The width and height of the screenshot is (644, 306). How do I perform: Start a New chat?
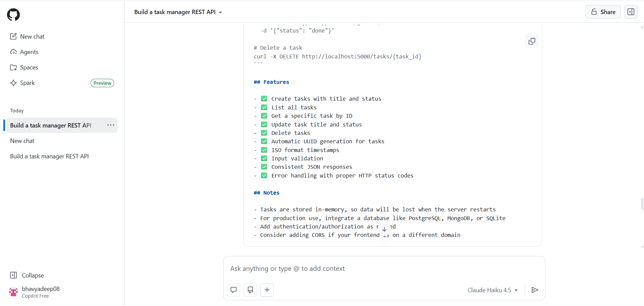click(x=32, y=36)
